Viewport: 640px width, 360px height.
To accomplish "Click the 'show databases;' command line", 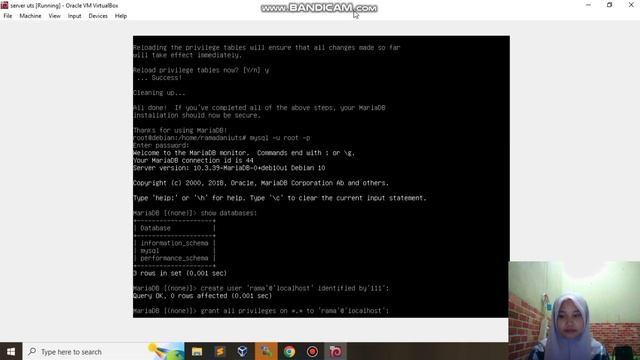I will [195, 213].
